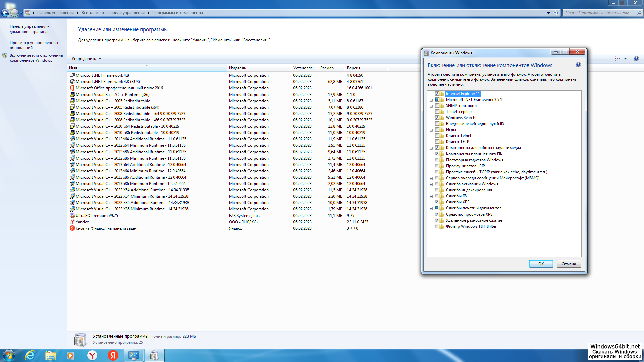Image resolution: width=644 pixels, height=362 pixels.
Task: Click the UltraISO Premium program icon
Action: [x=72, y=216]
